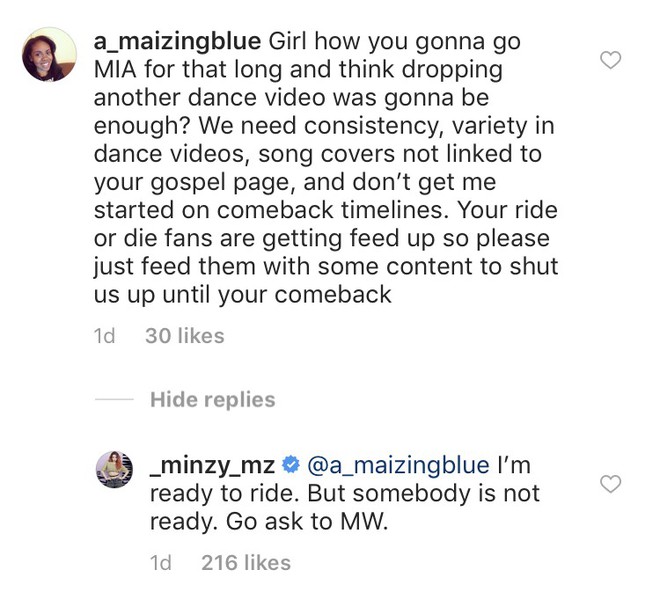The width and height of the screenshot is (660, 592).
Task: Click the 1d timestamp under the _minzy_mz reply
Action: tap(161, 563)
